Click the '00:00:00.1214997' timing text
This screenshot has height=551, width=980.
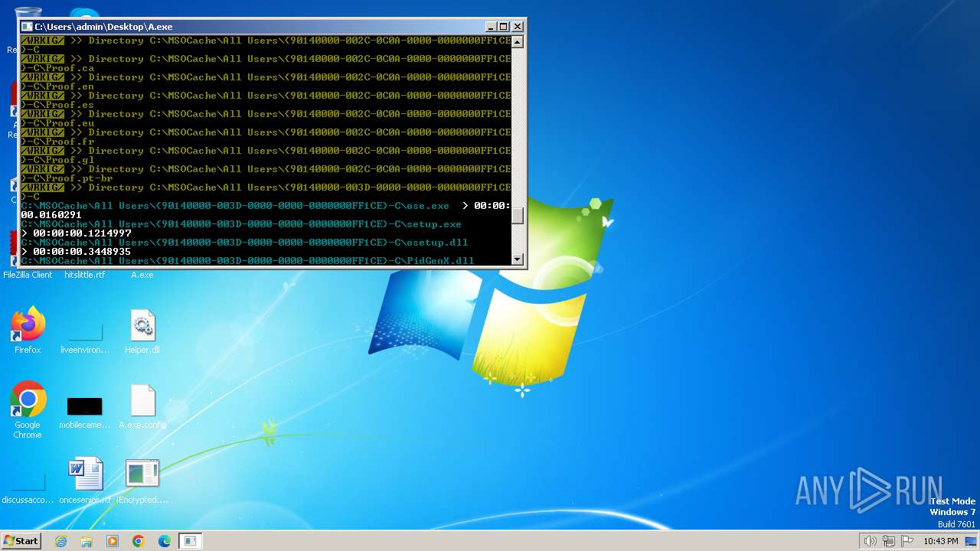pos(82,233)
